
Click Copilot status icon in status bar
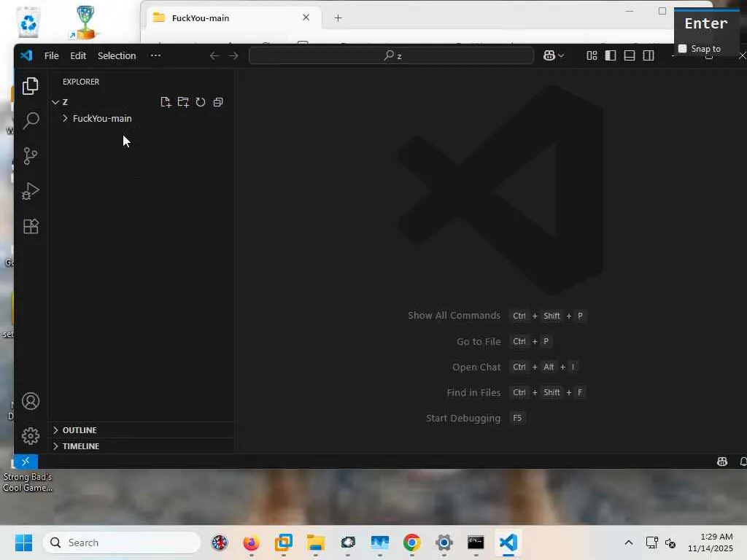pyautogui.click(x=722, y=462)
